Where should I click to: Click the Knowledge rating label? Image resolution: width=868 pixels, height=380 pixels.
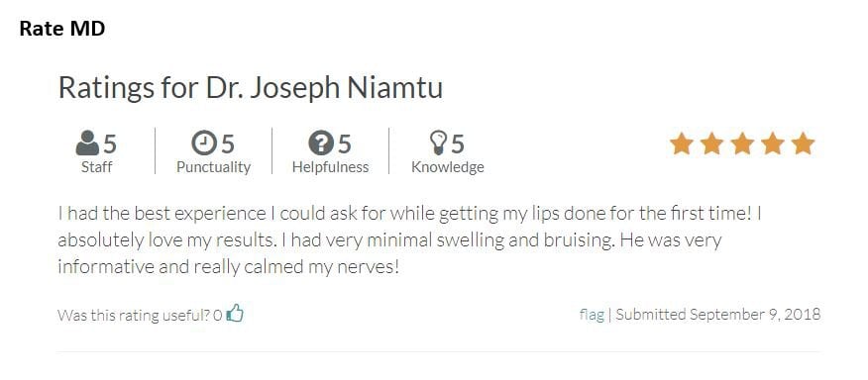click(447, 167)
